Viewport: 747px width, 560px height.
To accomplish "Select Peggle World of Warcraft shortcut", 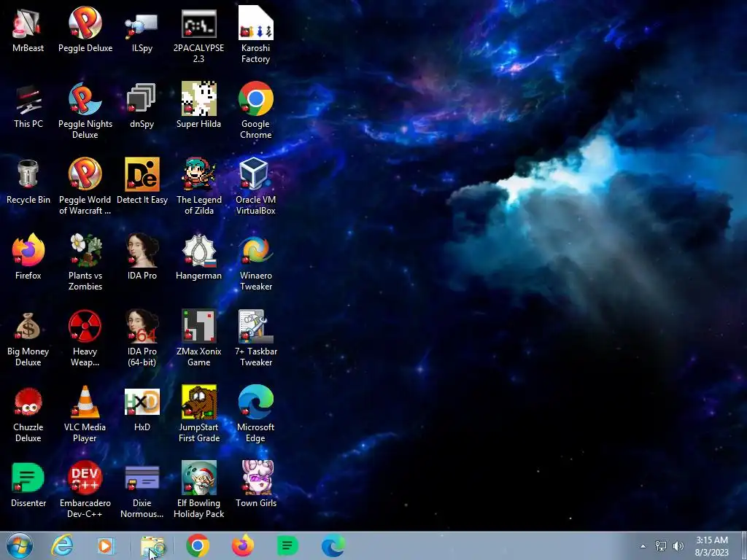I will [x=85, y=187].
